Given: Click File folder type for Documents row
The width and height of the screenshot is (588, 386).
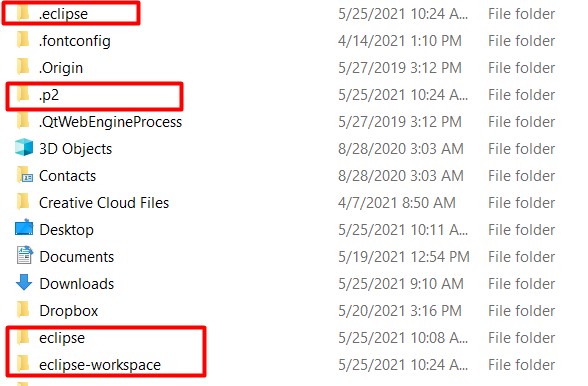Looking at the screenshot, I should 522,257.
